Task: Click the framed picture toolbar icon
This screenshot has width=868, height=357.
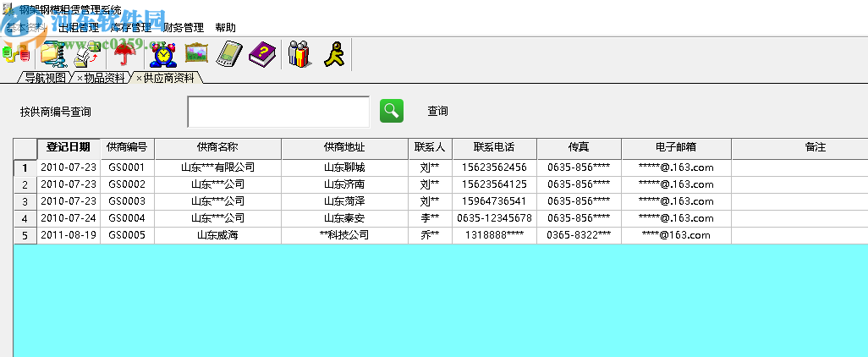Action: (x=196, y=53)
